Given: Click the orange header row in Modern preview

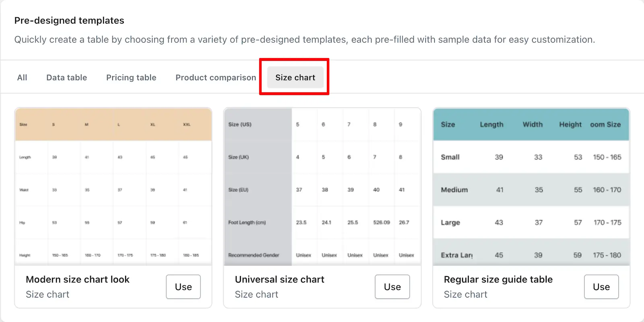Looking at the screenshot, I should pyautogui.click(x=113, y=125).
